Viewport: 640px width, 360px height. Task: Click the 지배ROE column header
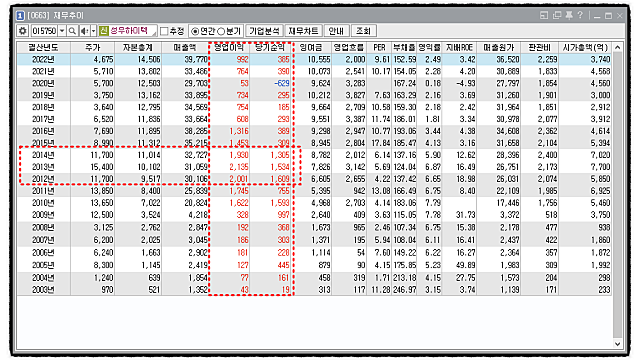point(459,47)
